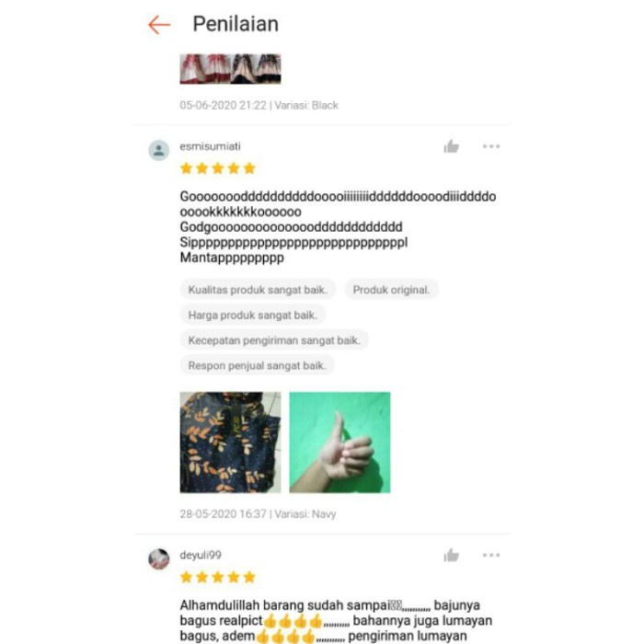The image size is (644, 644).
Task: Select the 'Produk original.' tag
Action: pyautogui.click(x=391, y=290)
